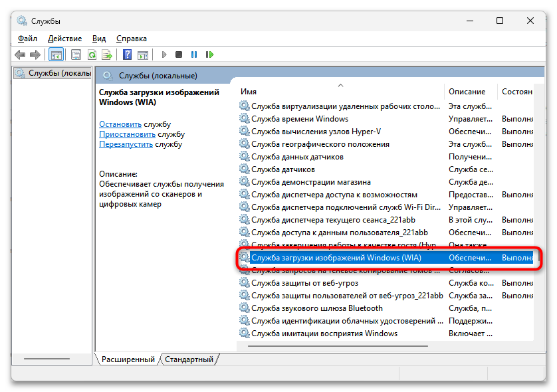Toggle the console tree show/hide icon
Image resolution: width=557 pixels, height=392 pixels.
(56, 54)
